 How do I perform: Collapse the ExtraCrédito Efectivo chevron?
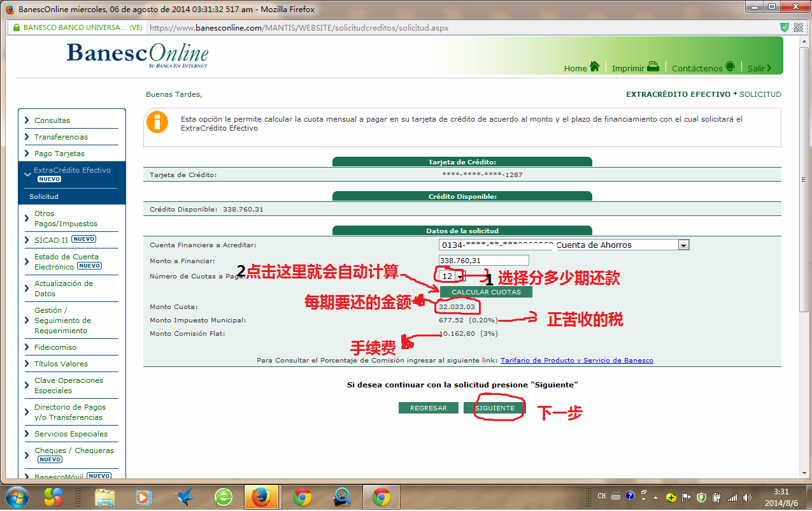pyautogui.click(x=27, y=174)
